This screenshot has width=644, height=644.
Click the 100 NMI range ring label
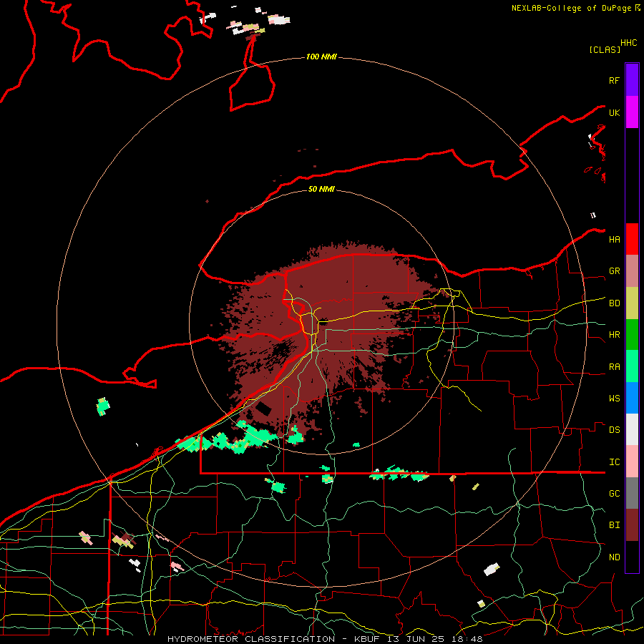point(321,57)
